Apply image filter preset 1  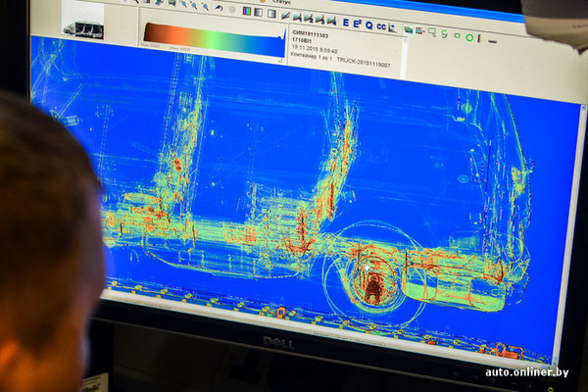[x=297, y=17]
